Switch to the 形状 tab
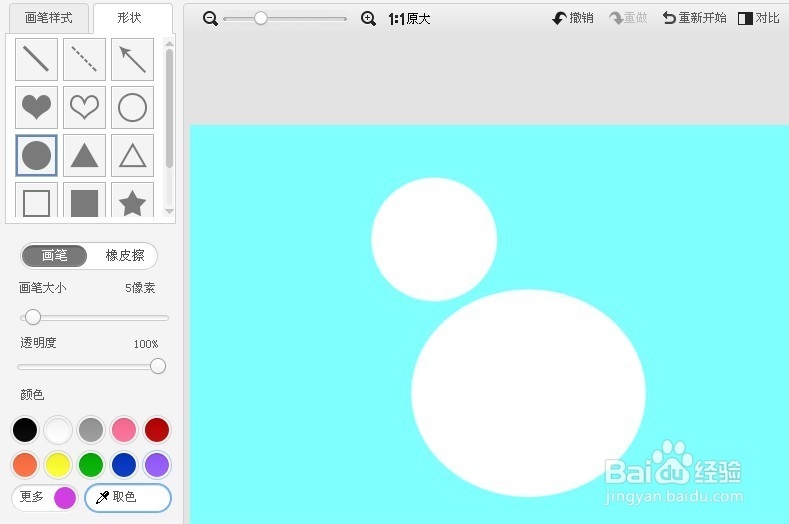The image size is (789, 524). 133,18
